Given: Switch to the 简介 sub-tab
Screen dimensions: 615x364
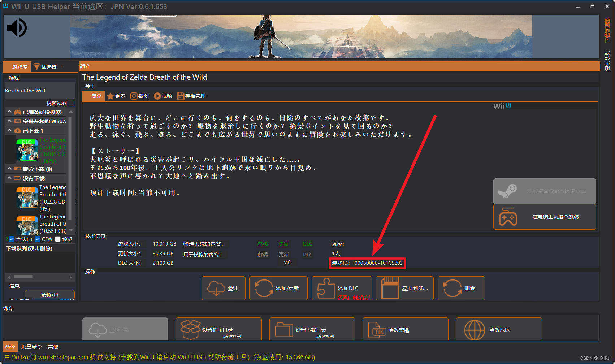Looking at the screenshot, I should (x=94, y=96).
